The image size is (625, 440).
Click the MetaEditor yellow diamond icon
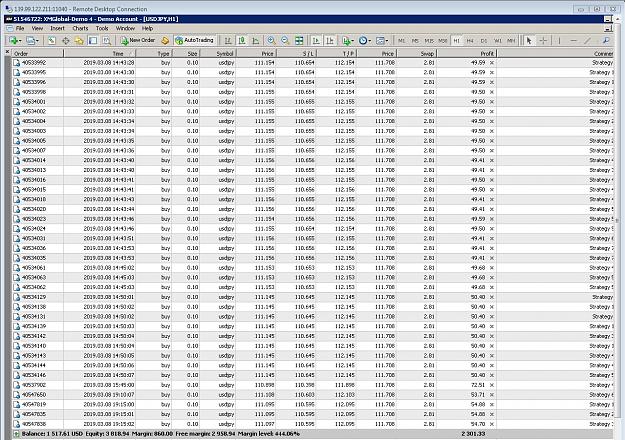(x=165, y=40)
